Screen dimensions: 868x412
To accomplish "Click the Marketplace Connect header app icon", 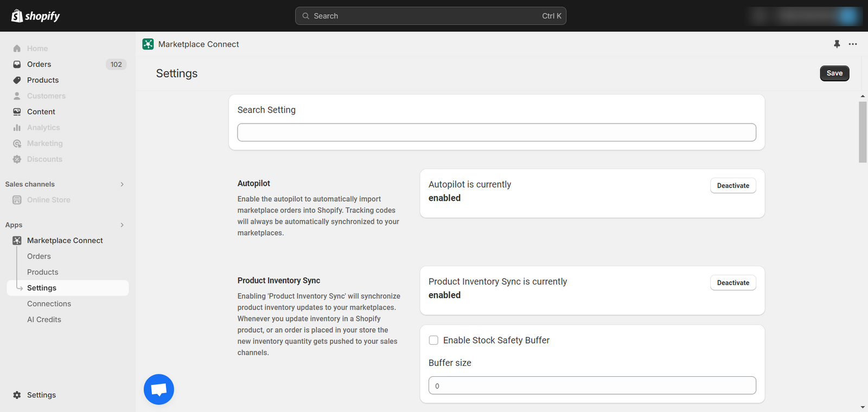I will [x=148, y=44].
